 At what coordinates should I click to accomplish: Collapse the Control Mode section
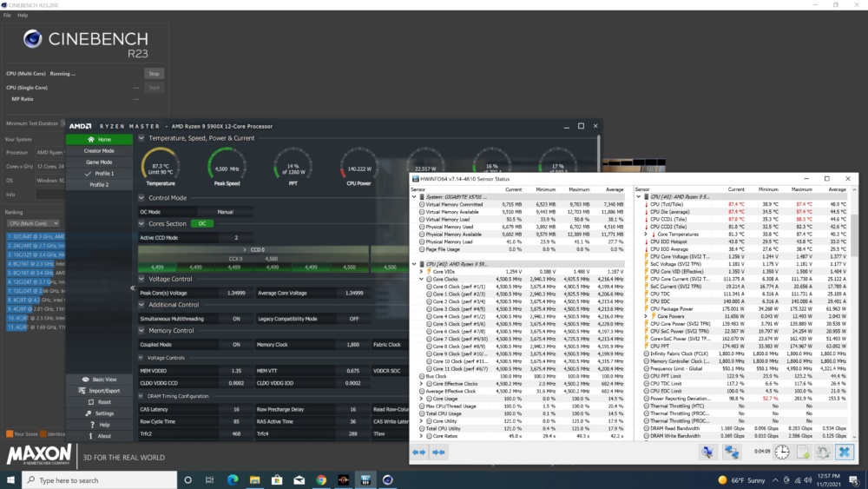(x=141, y=198)
